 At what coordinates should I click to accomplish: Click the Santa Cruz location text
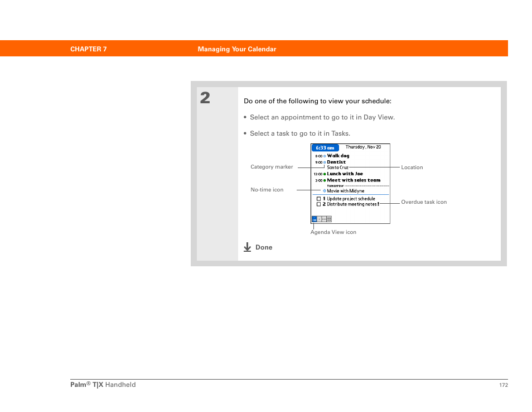(337, 167)
